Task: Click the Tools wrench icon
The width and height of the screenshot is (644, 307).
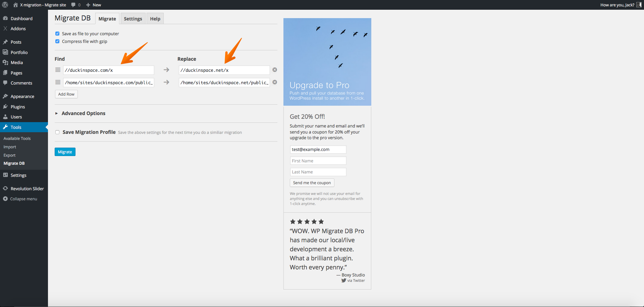Action: (x=5, y=127)
